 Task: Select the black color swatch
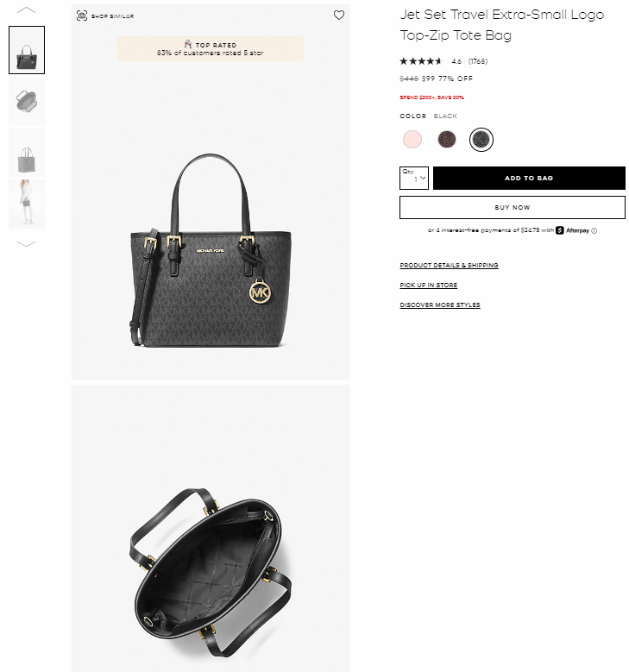pos(481,139)
